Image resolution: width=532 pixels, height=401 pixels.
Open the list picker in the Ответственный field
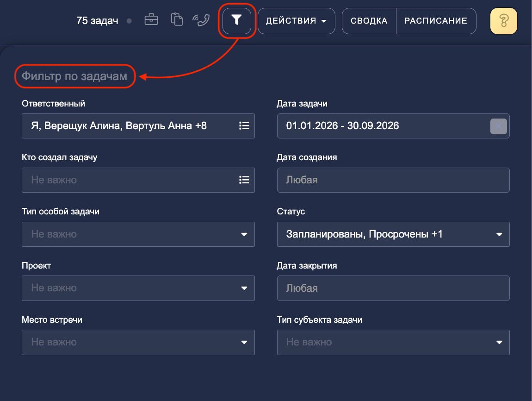pos(244,126)
